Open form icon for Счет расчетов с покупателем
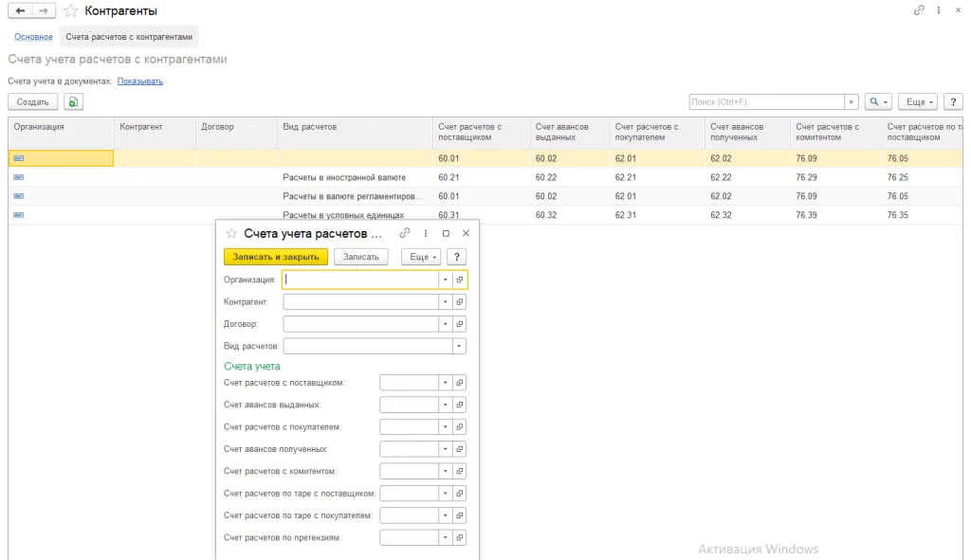The height and width of the screenshot is (560, 971). coord(460,427)
